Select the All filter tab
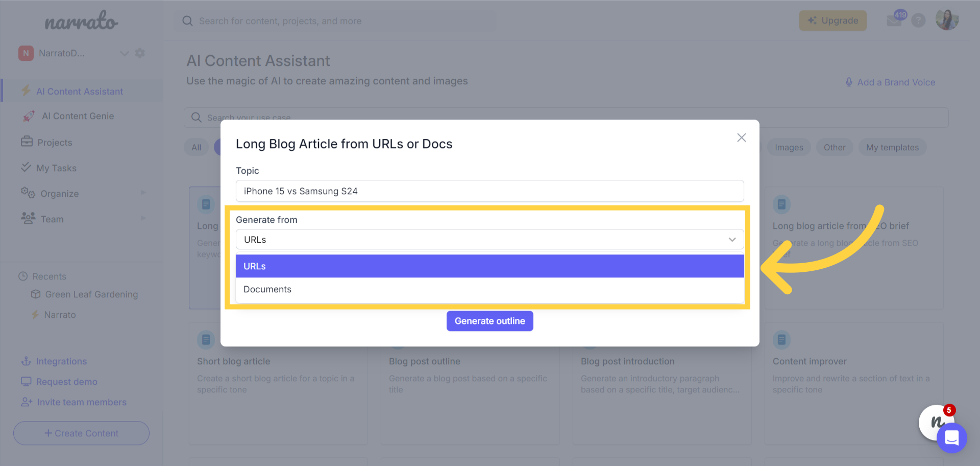Screen dimensions: 980x466 197,147
